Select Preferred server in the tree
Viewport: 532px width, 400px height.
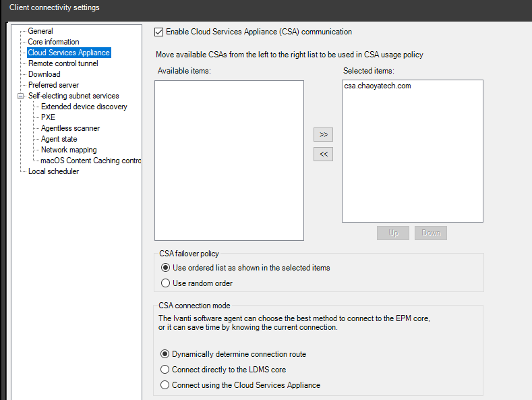(x=53, y=85)
